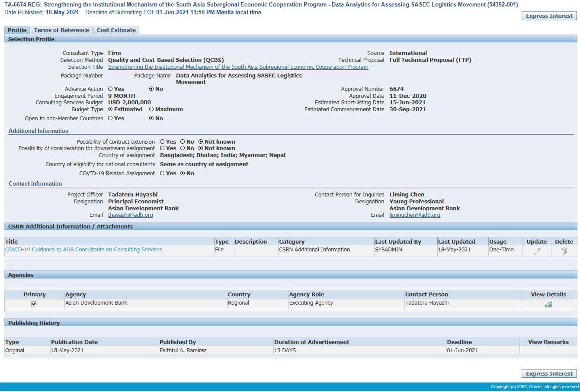Choose Maximum budget type
The image size is (580, 392).
(151, 109)
